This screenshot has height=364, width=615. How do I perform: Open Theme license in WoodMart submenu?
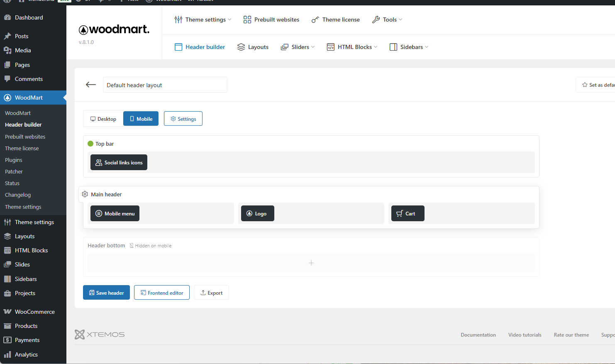22,148
